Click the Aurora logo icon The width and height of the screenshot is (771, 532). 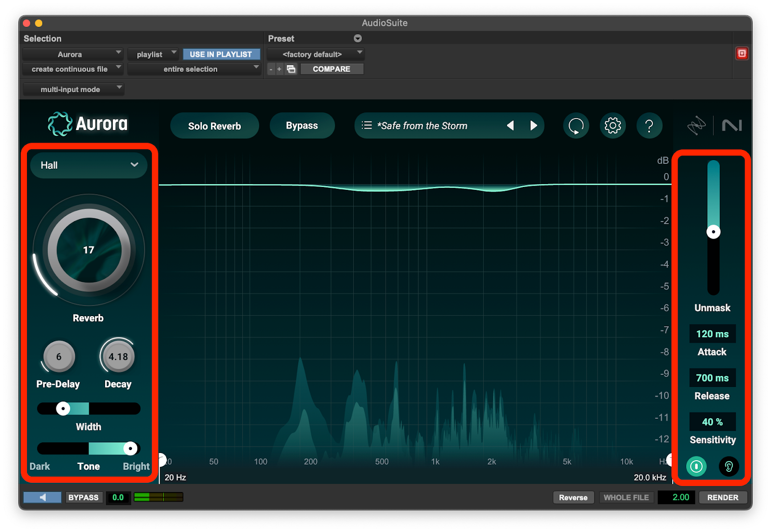pos(60,124)
